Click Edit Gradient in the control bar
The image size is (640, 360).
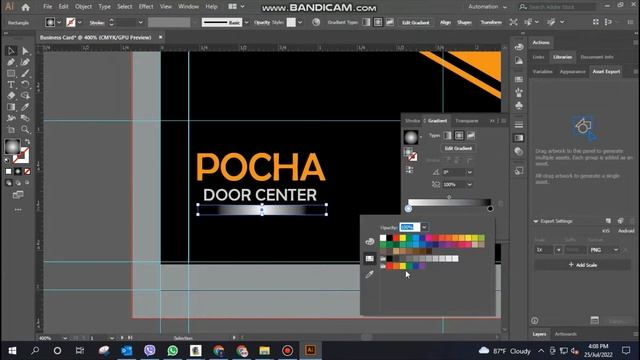click(416, 23)
